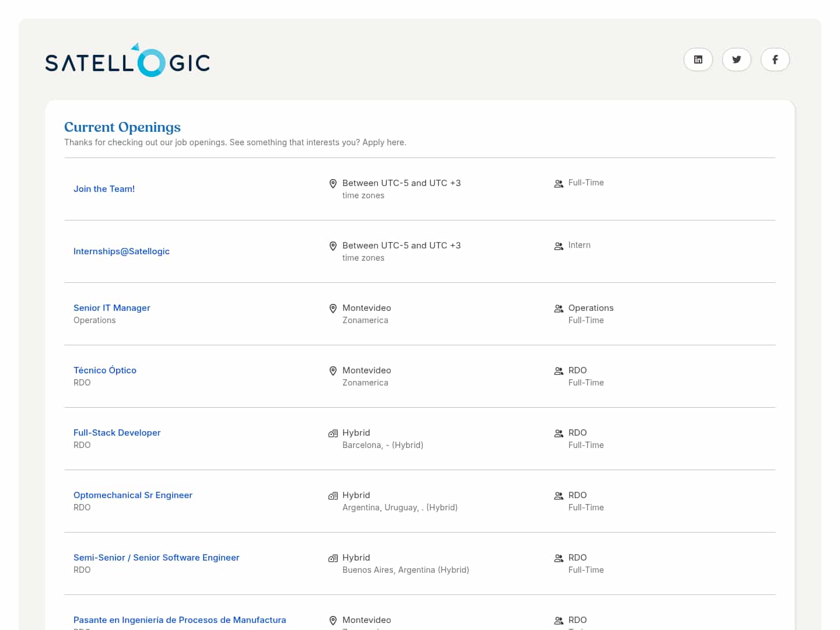
Task: Click people icon in Pasante en Ingeniería row
Action: tap(559, 621)
